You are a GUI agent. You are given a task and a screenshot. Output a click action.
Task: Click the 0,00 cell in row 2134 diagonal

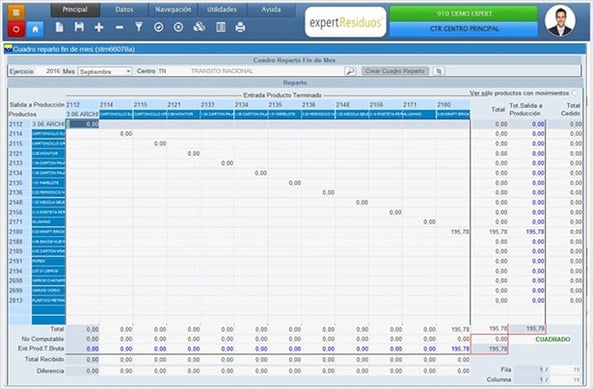[261, 173]
